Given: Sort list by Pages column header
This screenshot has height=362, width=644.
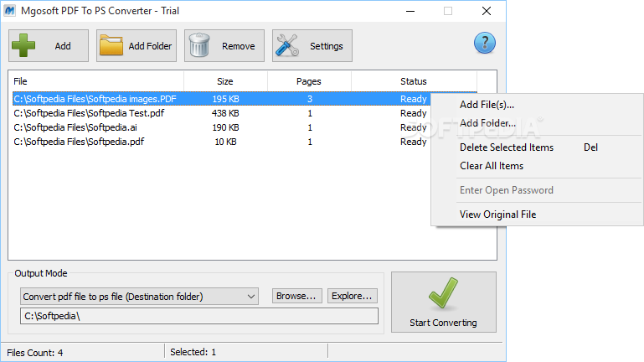Looking at the screenshot, I should 309,81.
